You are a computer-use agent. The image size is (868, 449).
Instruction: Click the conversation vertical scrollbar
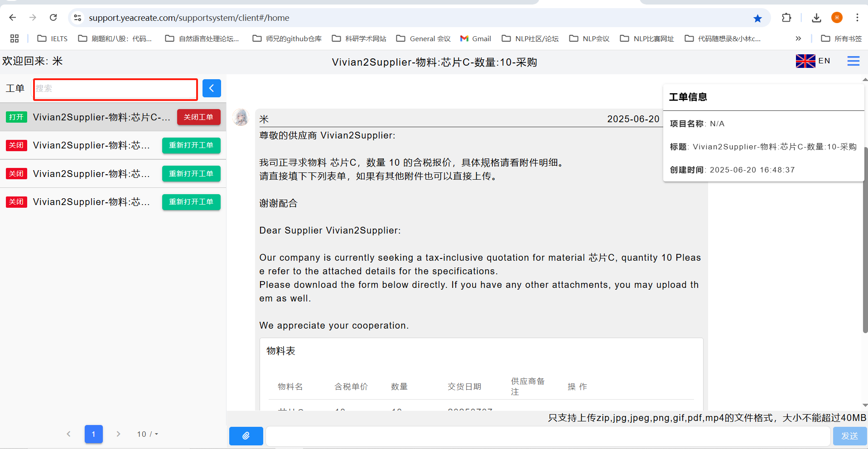(x=865, y=240)
